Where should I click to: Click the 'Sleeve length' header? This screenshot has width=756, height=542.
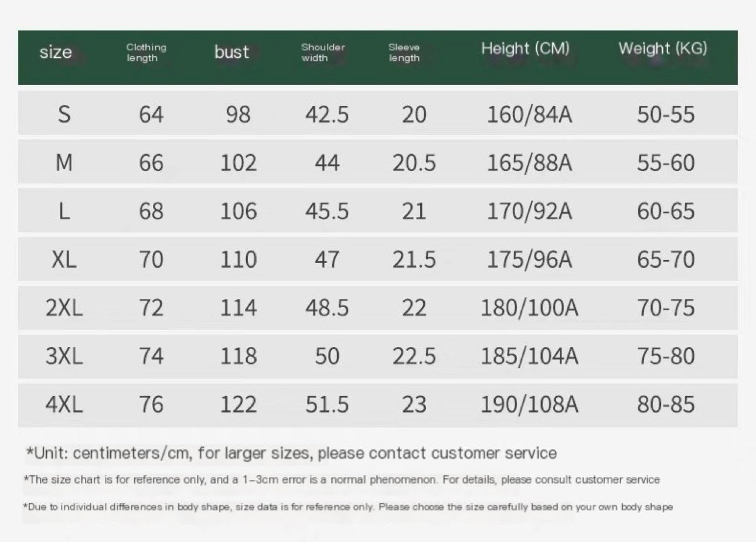click(x=404, y=52)
